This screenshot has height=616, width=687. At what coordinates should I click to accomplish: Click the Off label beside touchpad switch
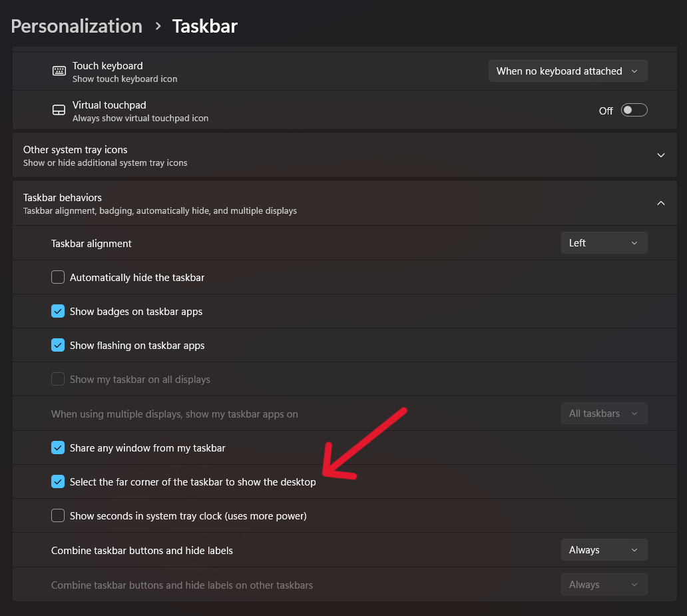pos(606,111)
